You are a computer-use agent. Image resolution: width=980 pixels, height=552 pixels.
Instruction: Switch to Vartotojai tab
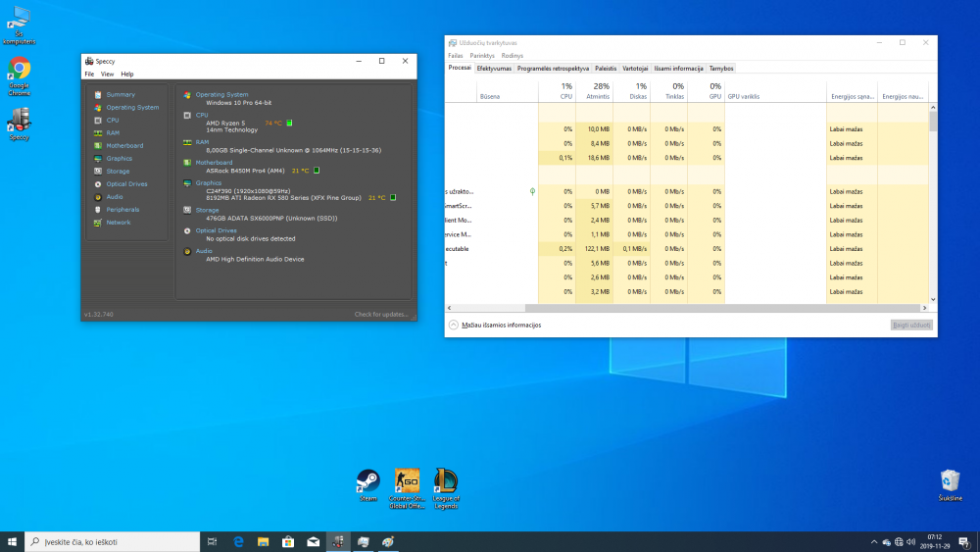[x=635, y=68]
